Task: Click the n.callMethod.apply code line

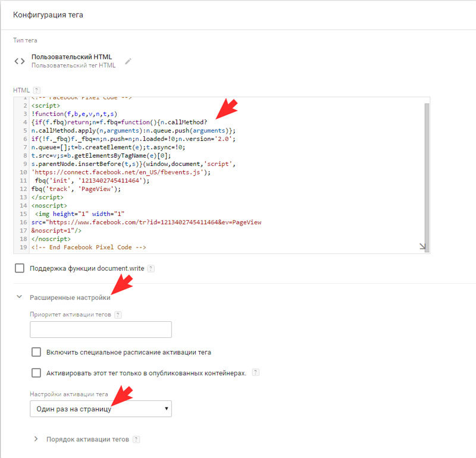Action: click(x=133, y=130)
